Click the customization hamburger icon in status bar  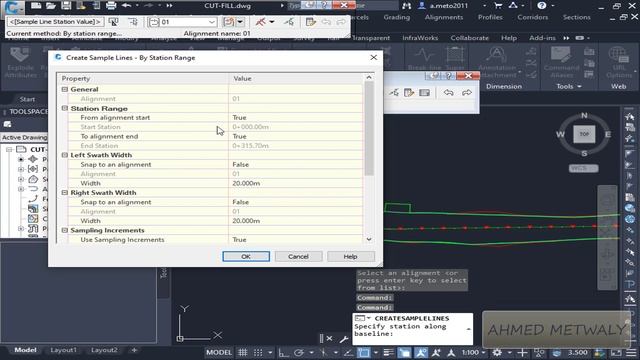[631, 352]
